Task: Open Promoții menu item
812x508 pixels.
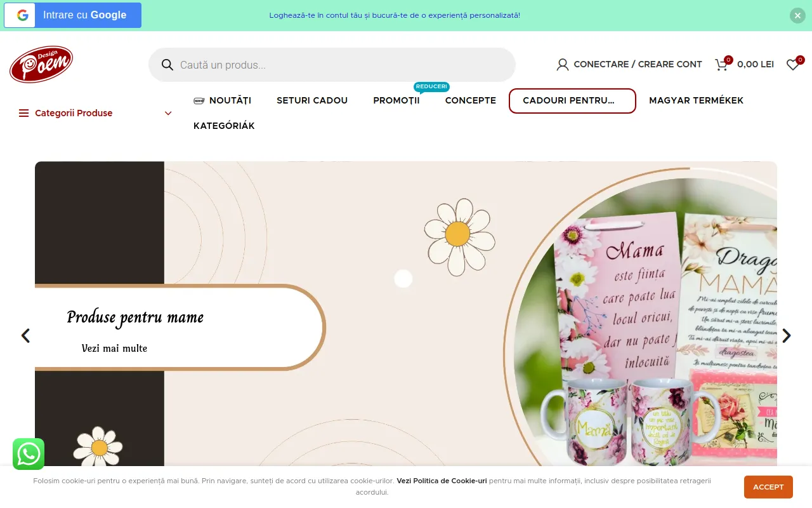Action: (396, 100)
